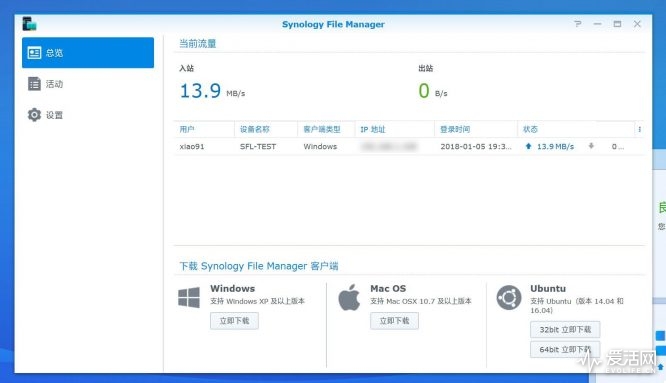Click the upload arrow icon in xiao91 row
The image size is (666, 383).
pyautogui.click(x=528, y=146)
